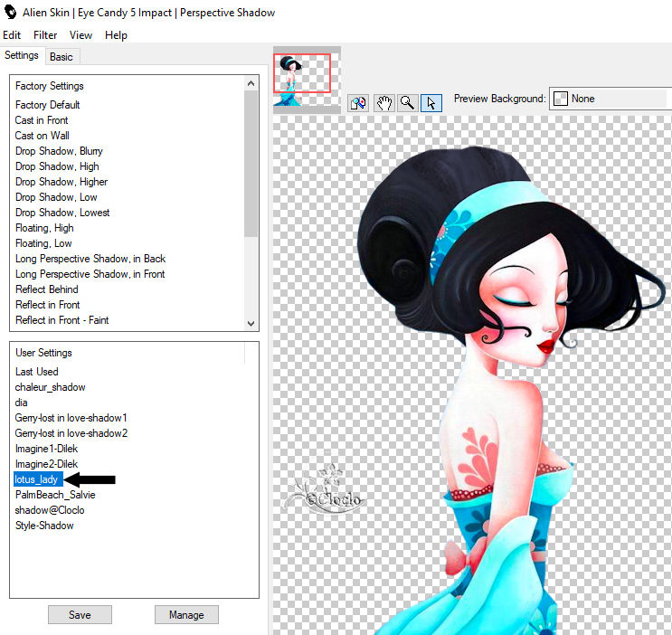Open the Preview Background dropdown
This screenshot has height=635, width=672.
610,99
